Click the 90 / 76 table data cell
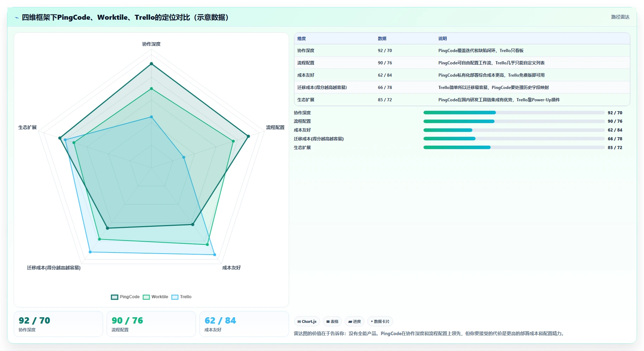This screenshot has width=644, height=351. [405, 63]
